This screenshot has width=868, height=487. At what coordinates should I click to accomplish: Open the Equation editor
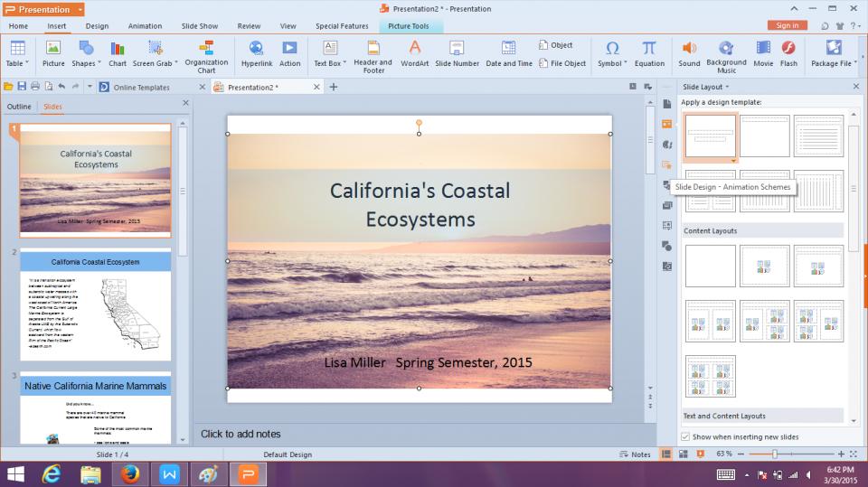tap(649, 54)
